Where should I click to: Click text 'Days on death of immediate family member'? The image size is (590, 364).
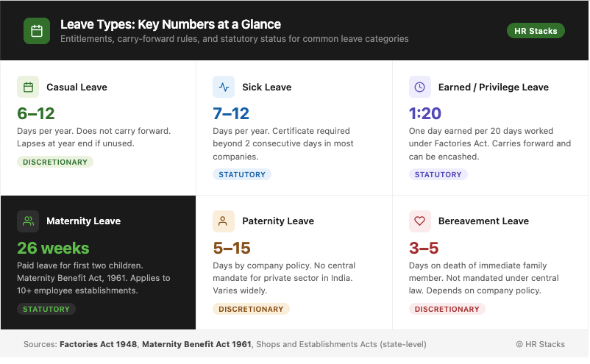coord(478,271)
